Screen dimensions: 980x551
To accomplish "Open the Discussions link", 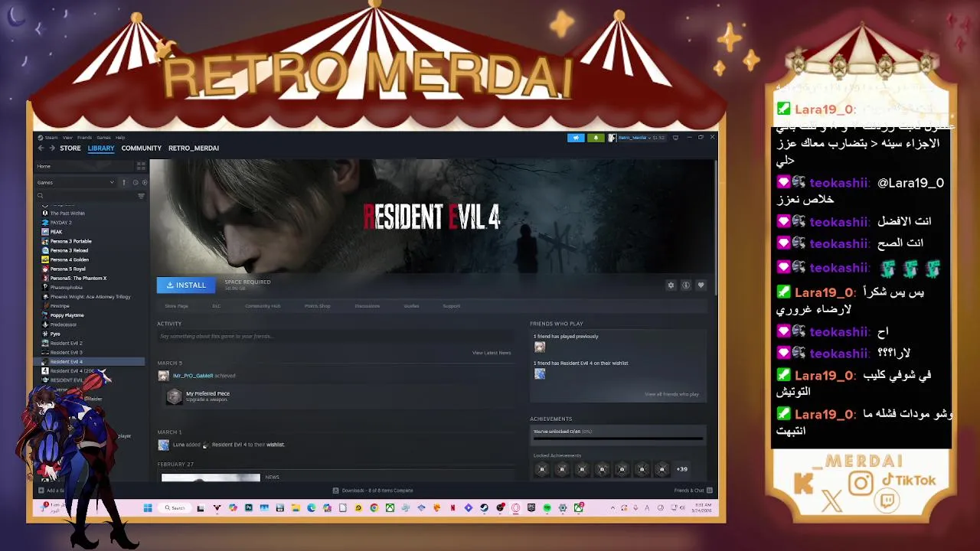I will (367, 306).
